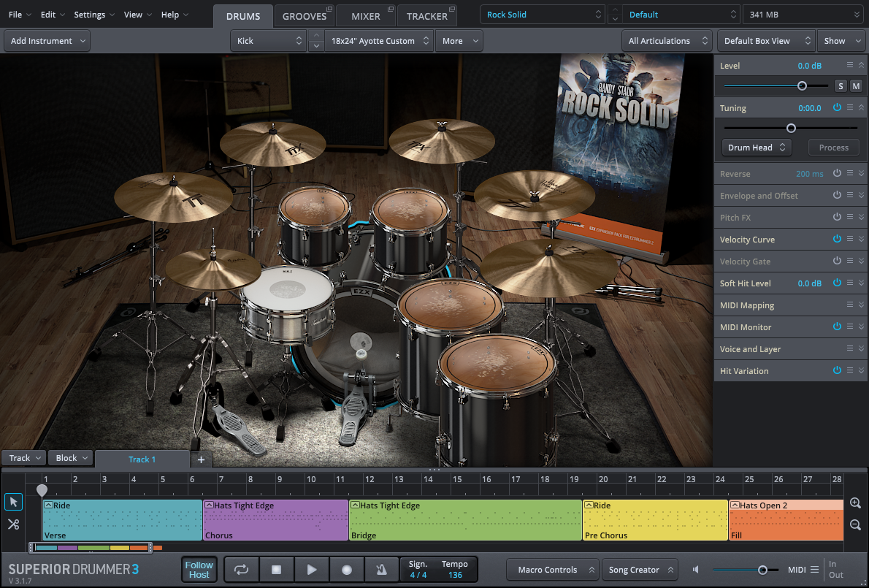The width and height of the screenshot is (869, 588).
Task: Zoom out on the song track
Action: click(855, 525)
